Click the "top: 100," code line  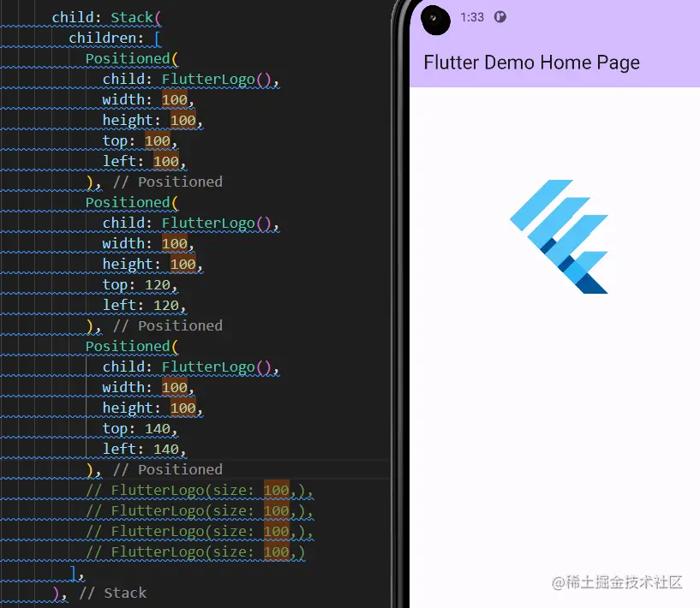[141, 141]
